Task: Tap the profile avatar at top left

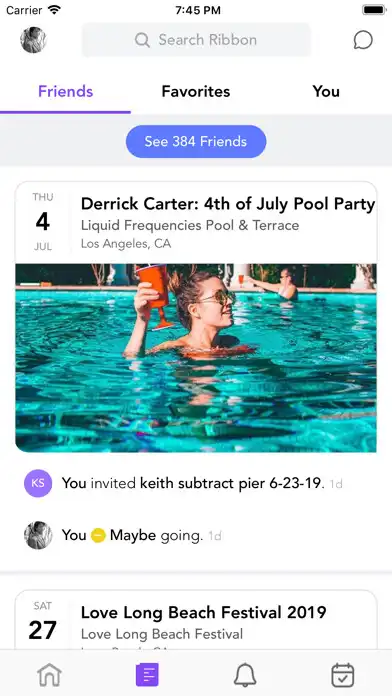Action: 33,40
